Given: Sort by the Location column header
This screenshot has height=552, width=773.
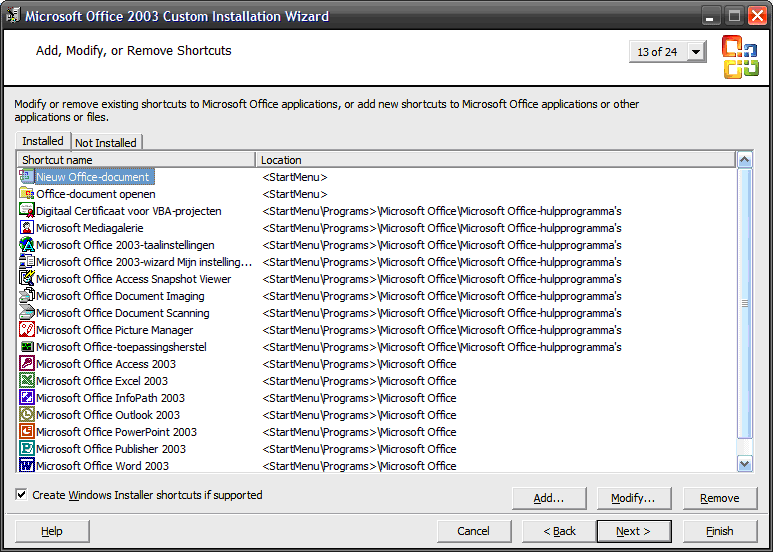Looking at the screenshot, I should (x=495, y=160).
